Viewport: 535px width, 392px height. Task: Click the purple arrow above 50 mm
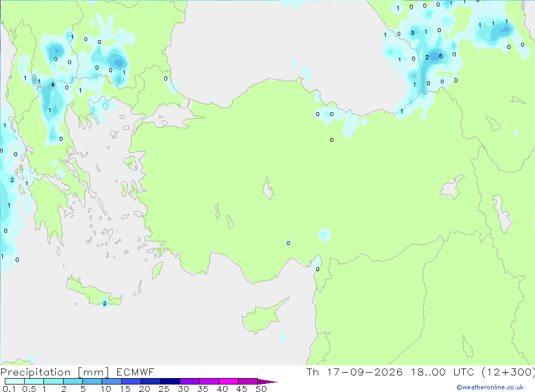click(267, 381)
